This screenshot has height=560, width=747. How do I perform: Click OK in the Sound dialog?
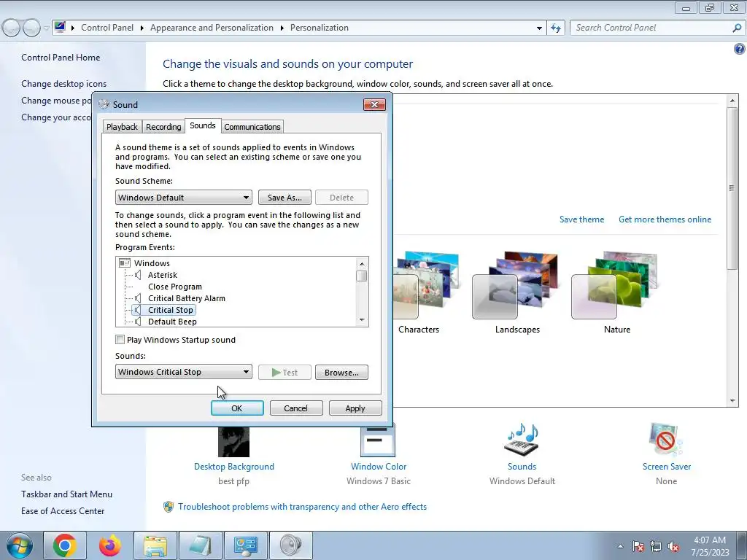click(237, 408)
